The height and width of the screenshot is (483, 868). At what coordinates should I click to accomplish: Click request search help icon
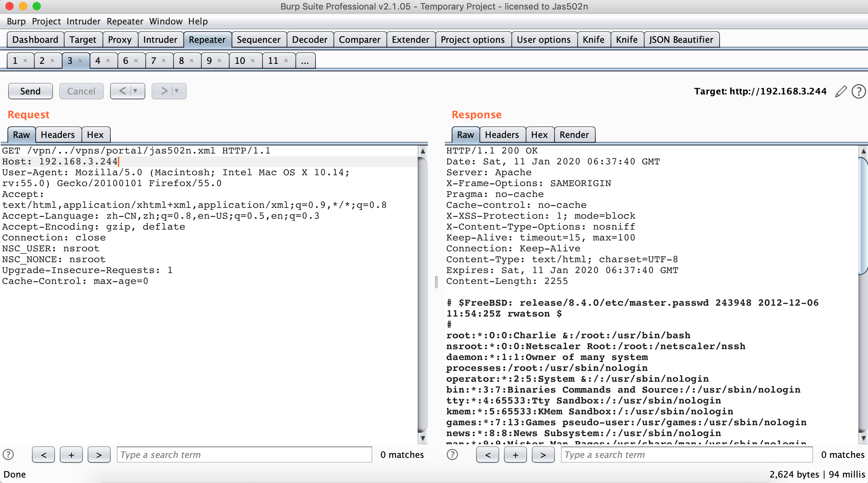tap(8, 454)
